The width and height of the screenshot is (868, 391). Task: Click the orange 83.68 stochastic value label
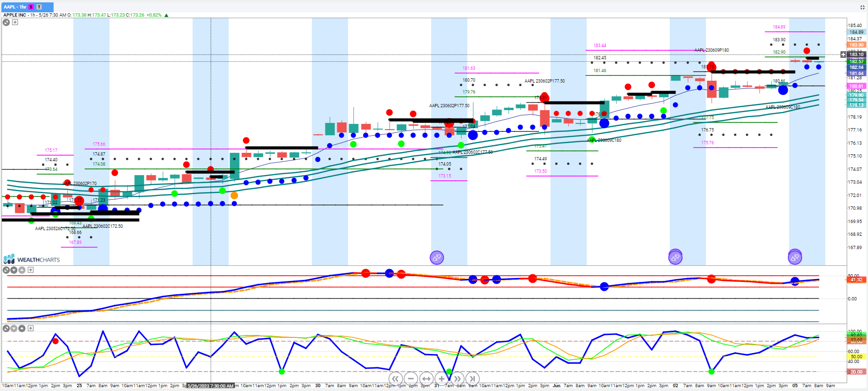coord(856,340)
